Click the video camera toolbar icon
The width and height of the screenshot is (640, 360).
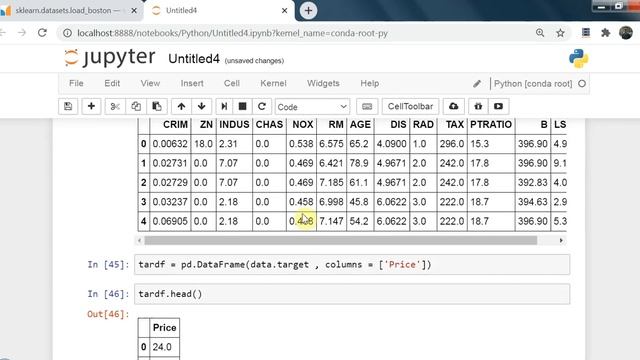coord(498,107)
